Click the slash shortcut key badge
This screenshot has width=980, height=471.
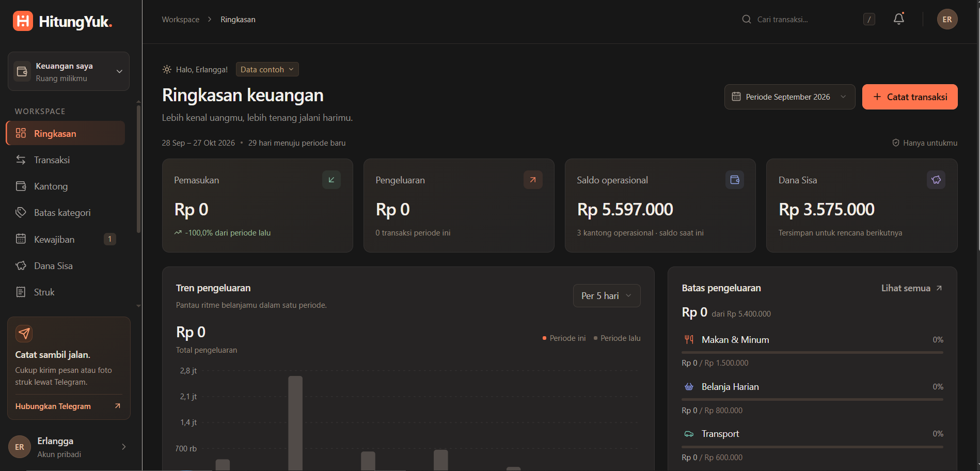[x=869, y=20]
